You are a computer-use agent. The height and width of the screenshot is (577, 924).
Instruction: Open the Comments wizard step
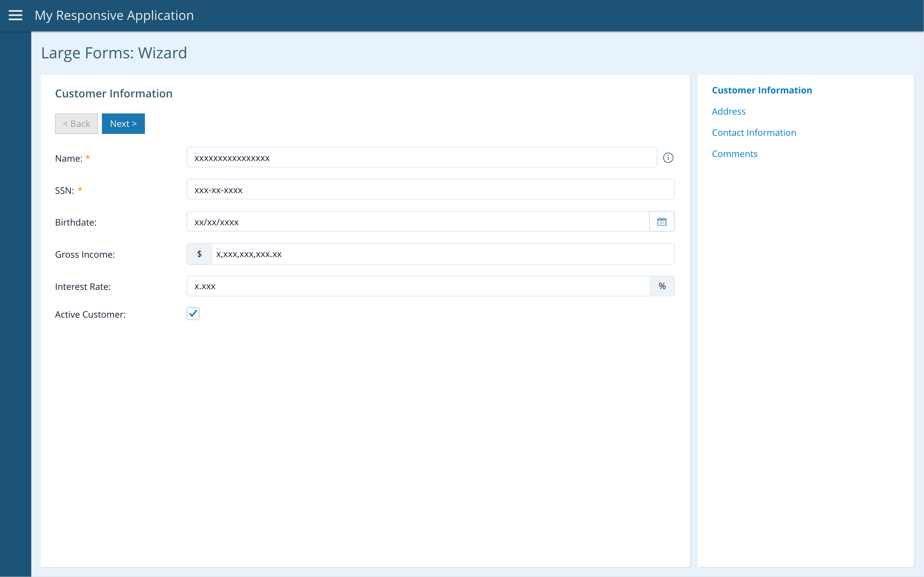[734, 154]
